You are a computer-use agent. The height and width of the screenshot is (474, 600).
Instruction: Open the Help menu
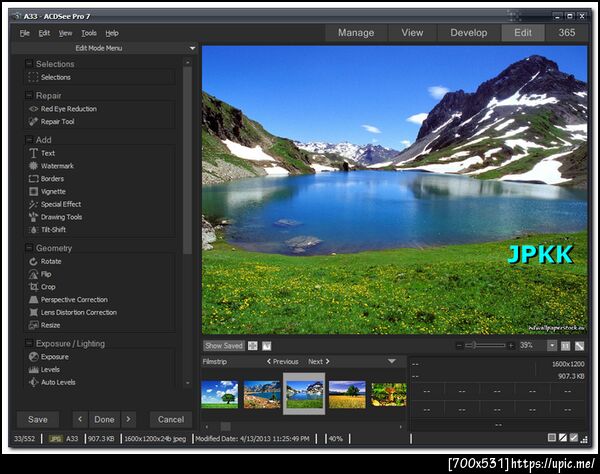click(x=112, y=33)
